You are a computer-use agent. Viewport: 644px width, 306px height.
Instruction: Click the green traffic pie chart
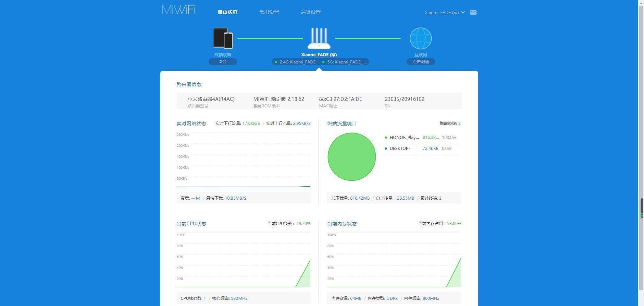tap(351, 157)
